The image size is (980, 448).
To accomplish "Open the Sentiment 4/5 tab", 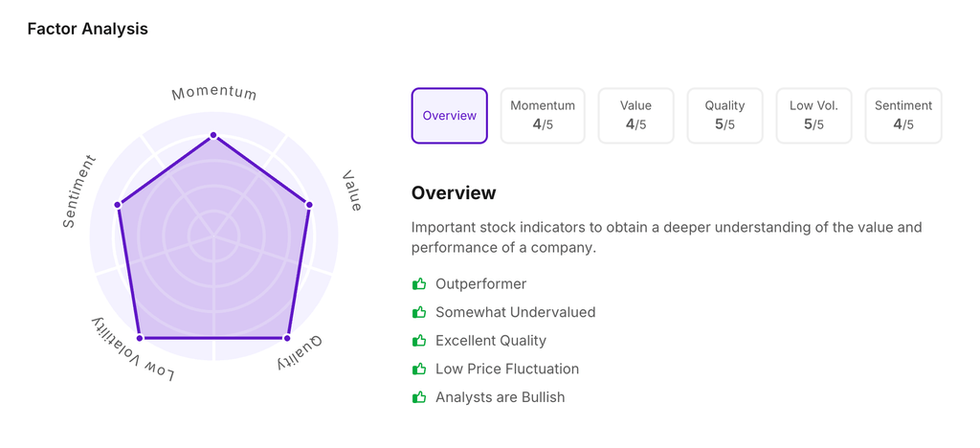I will coord(903,116).
